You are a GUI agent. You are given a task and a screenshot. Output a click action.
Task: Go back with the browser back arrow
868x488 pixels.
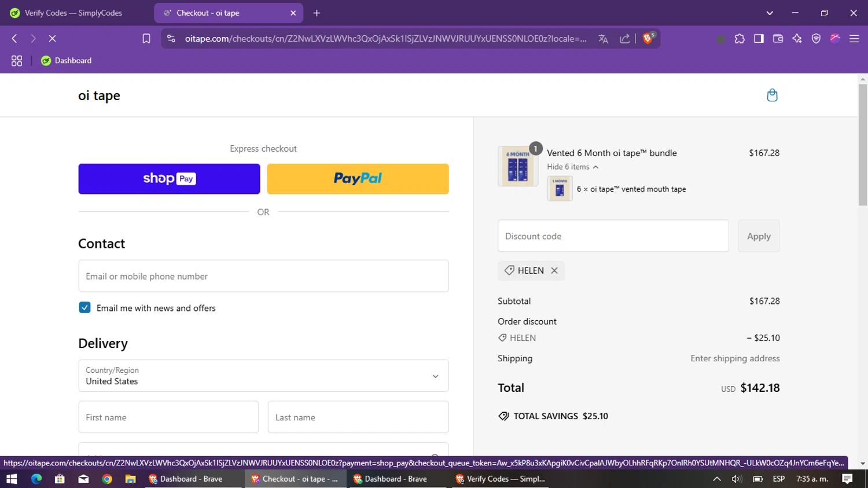[14, 39]
